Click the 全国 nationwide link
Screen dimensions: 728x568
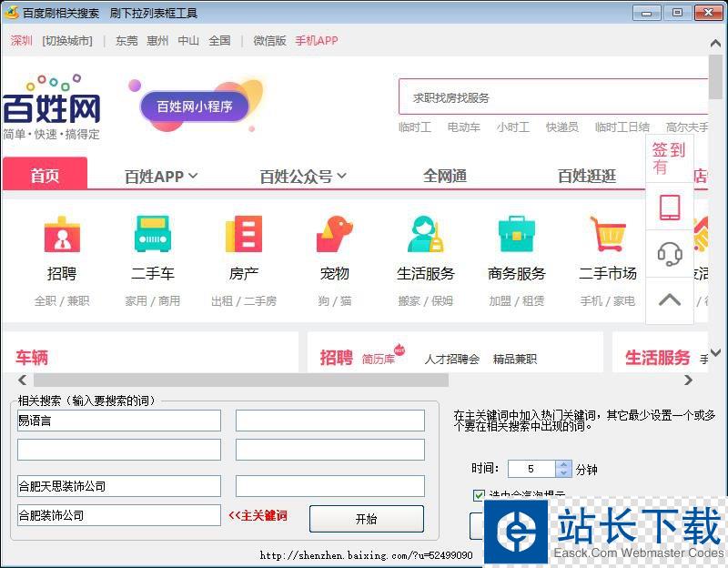[x=219, y=41]
